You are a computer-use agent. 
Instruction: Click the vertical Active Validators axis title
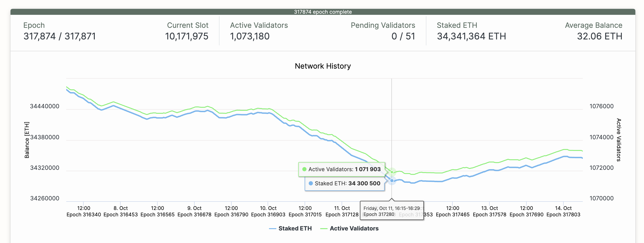pyautogui.click(x=618, y=140)
